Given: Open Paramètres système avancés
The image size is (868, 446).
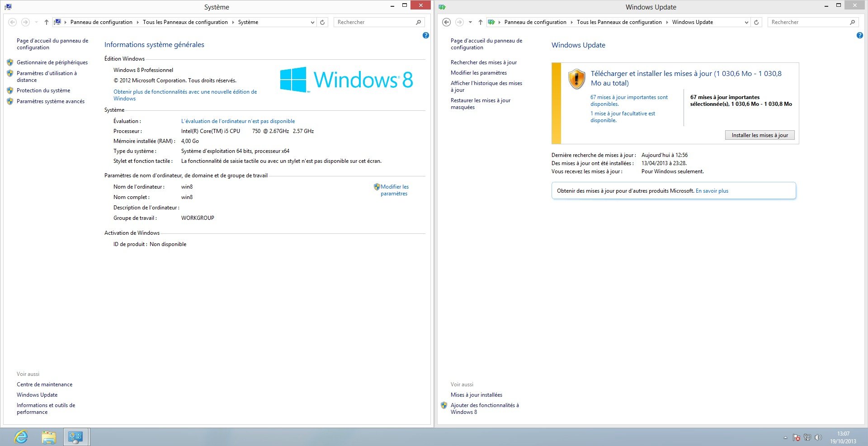Looking at the screenshot, I should (x=51, y=101).
